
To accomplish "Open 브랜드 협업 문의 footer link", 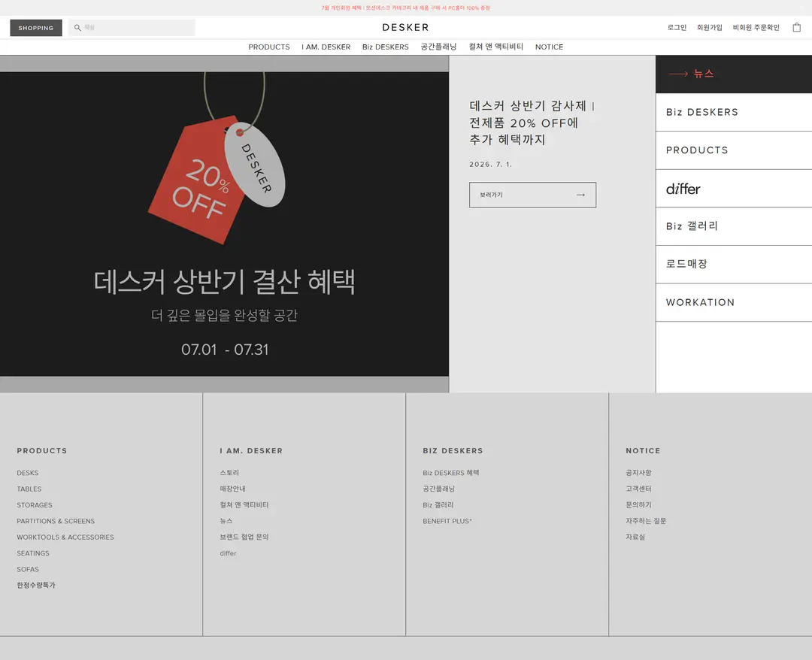I will pyautogui.click(x=244, y=537).
